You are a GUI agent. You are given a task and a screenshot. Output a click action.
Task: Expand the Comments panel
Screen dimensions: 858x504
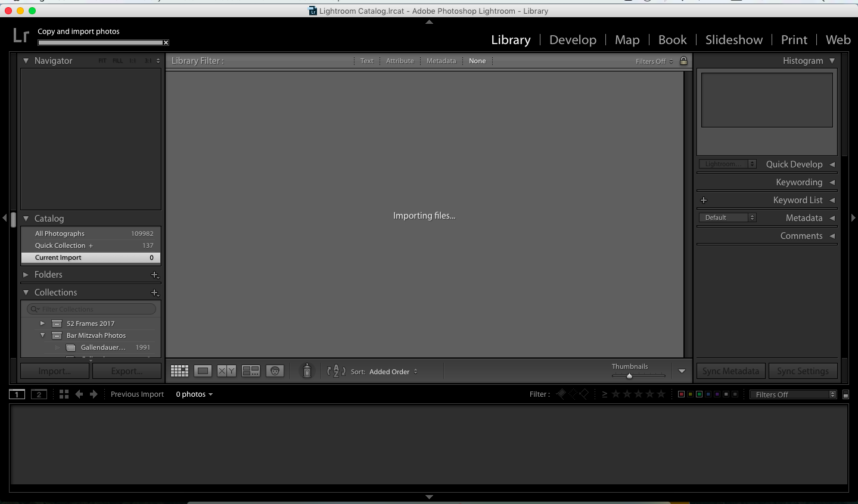point(832,236)
